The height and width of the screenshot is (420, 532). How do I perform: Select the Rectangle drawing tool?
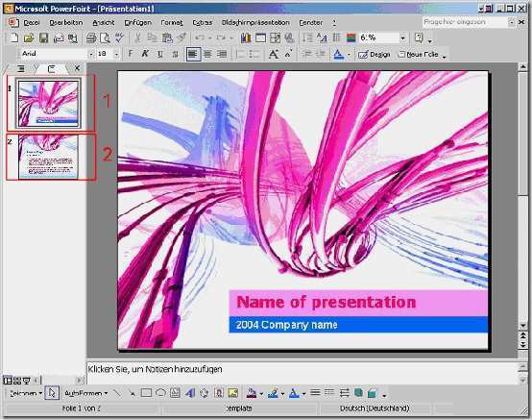(146, 393)
